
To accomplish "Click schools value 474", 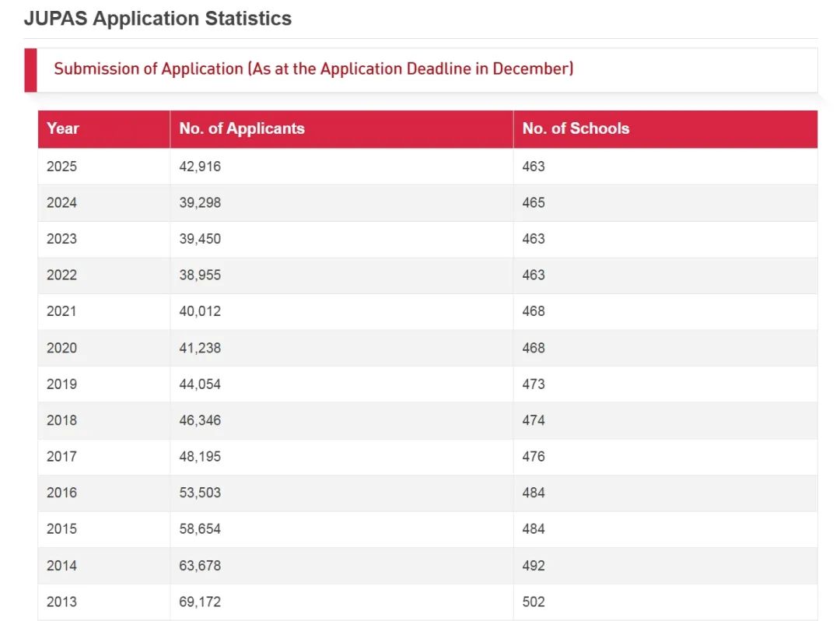I will [x=534, y=420].
